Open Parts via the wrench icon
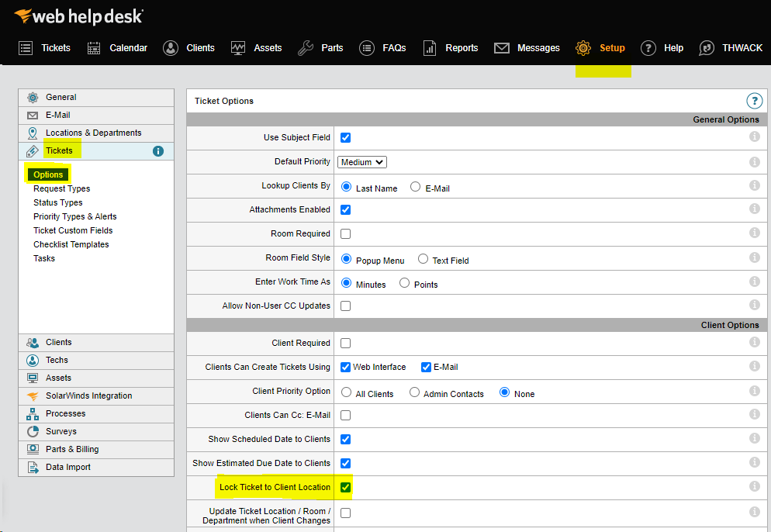 [306, 48]
